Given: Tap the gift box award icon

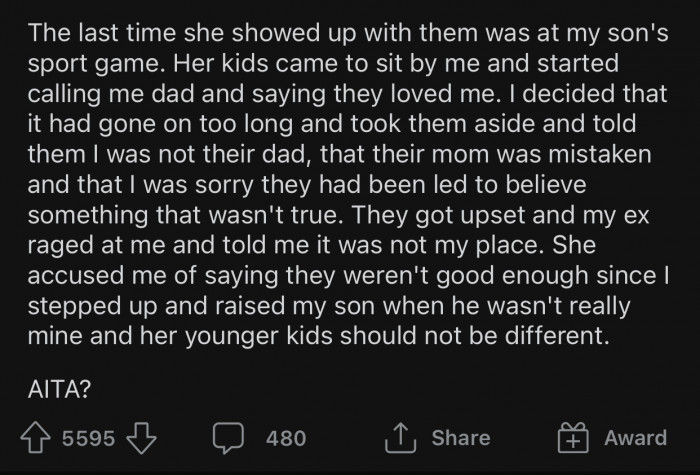Looking at the screenshot, I should point(573,438).
